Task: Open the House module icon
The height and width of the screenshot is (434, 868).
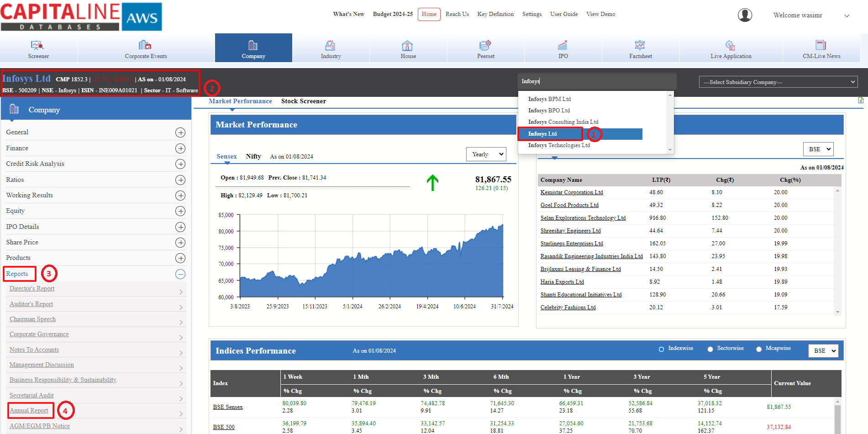Action: (407, 45)
